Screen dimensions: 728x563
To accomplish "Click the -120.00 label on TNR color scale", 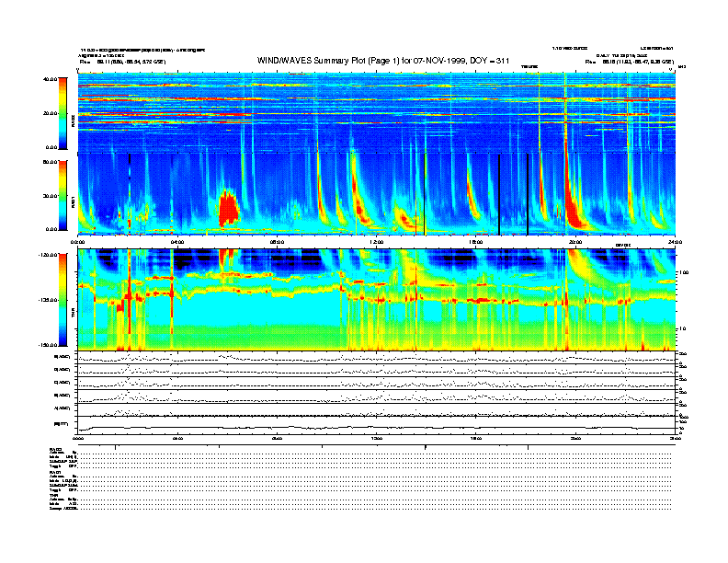I will tap(48, 255).
